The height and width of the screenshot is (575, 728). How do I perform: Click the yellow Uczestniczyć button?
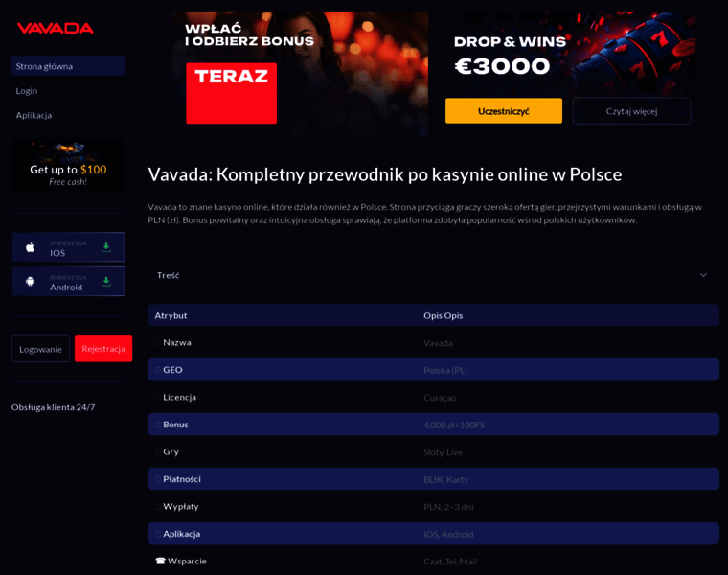[504, 110]
